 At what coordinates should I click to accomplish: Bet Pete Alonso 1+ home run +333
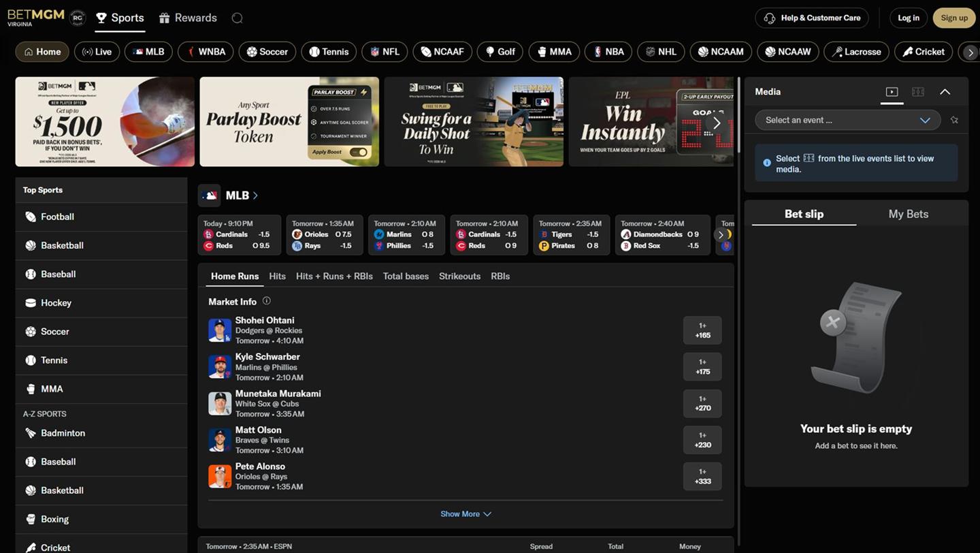click(x=702, y=476)
